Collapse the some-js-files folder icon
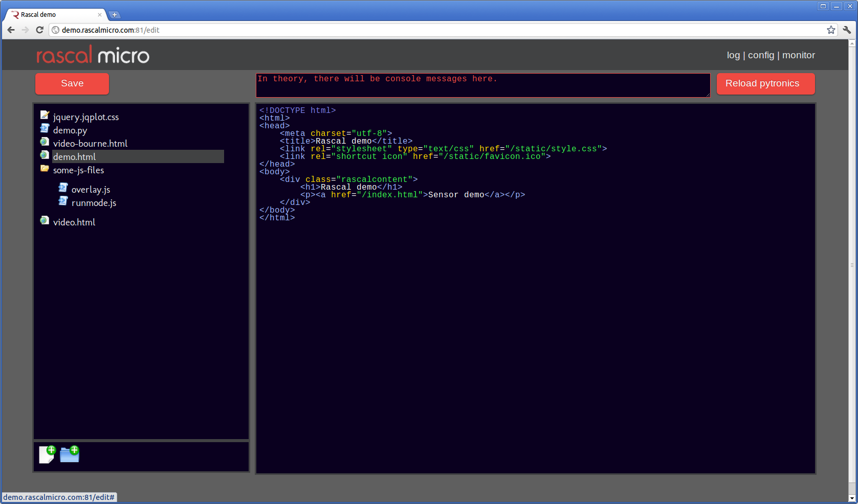858x504 pixels. (x=45, y=168)
